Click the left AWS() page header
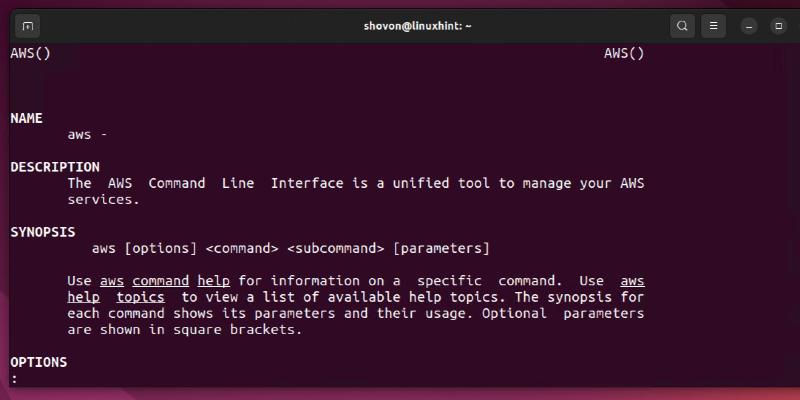Viewport: 800px width, 400px height. (x=30, y=53)
